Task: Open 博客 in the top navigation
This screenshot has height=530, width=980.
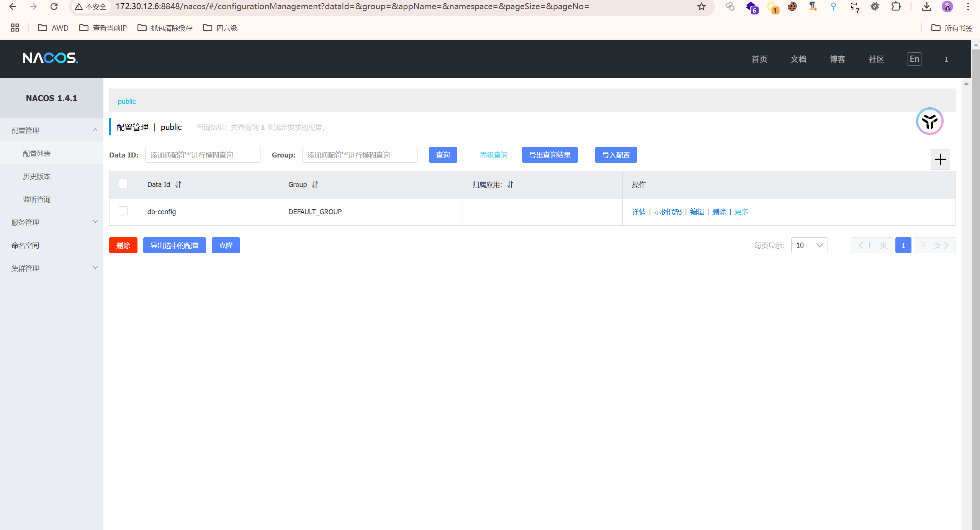Action: 837,59
